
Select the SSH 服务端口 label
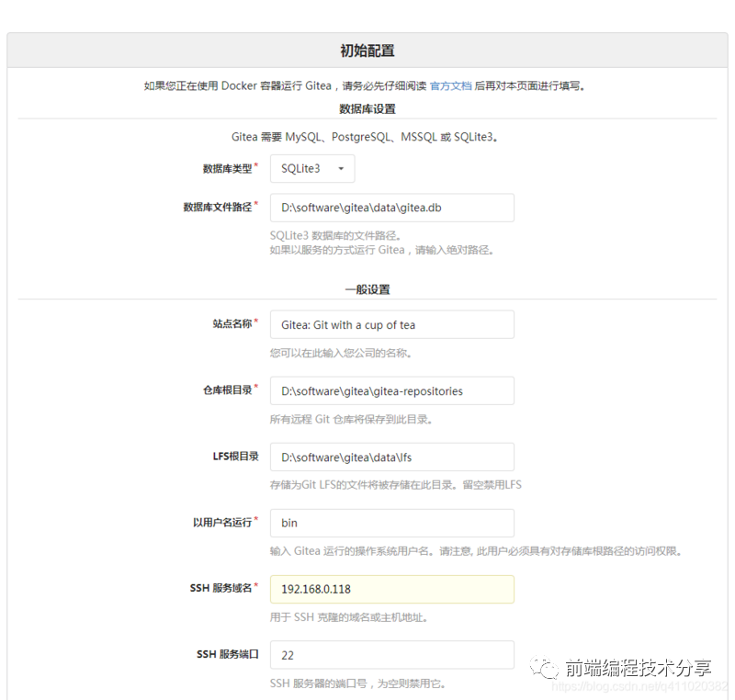[x=227, y=654]
